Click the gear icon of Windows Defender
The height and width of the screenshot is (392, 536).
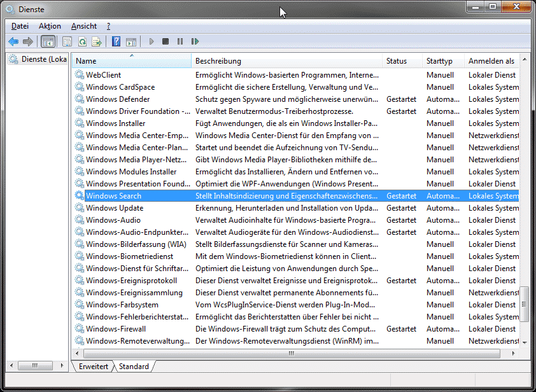(x=80, y=99)
